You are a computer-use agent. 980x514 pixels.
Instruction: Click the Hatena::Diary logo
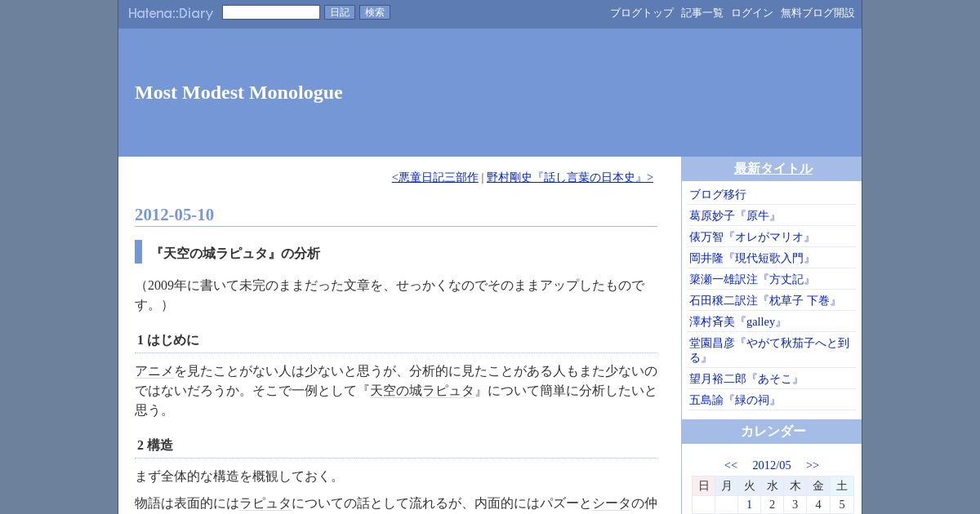[x=171, y=13]
